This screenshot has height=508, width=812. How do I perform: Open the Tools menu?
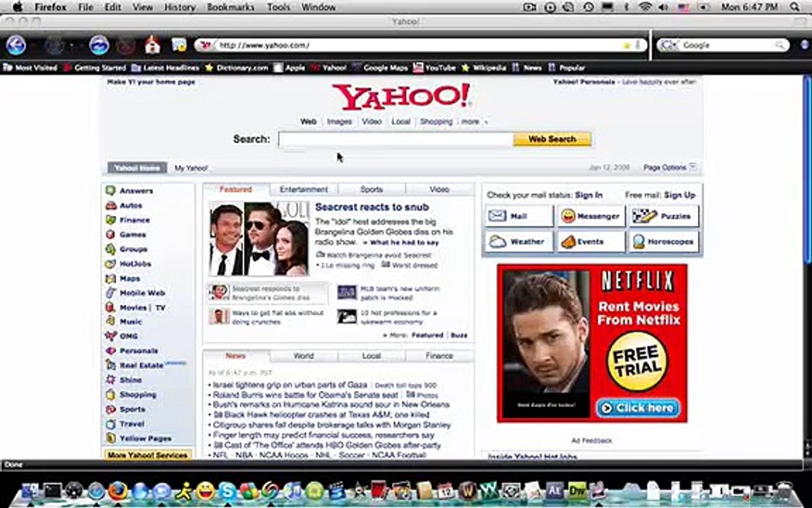click(x=278, y=7)
